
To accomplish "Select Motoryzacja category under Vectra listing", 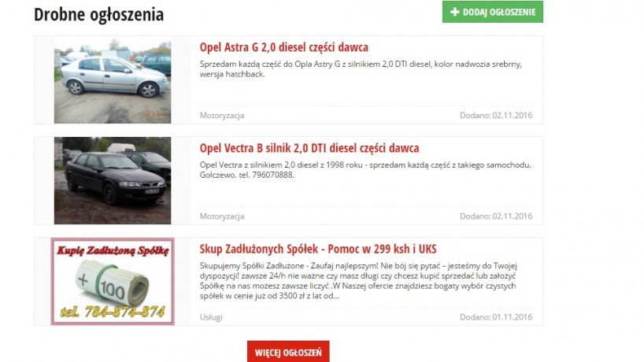I will [x=222, y=216].
